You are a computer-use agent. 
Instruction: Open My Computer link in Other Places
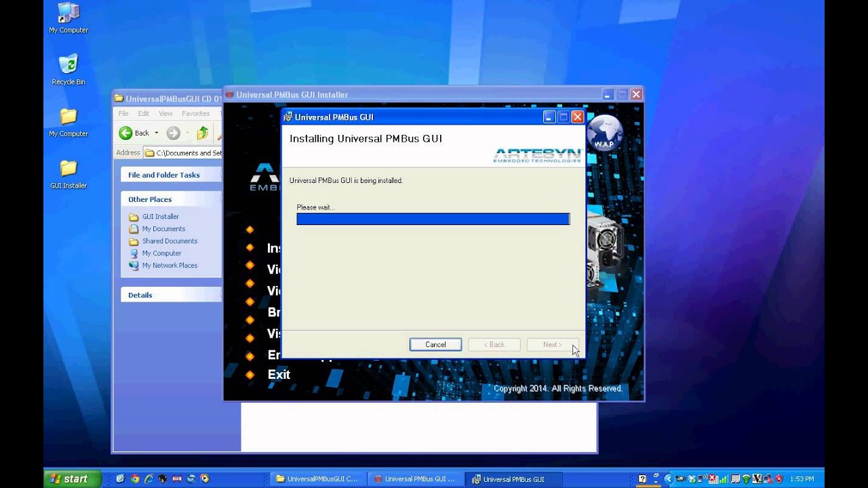(x=161, y=253)
